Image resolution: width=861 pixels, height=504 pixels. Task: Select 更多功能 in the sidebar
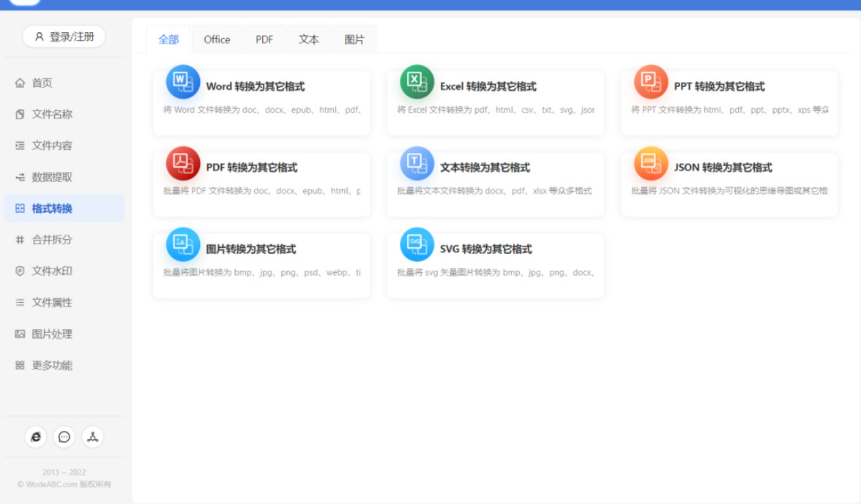51,366
